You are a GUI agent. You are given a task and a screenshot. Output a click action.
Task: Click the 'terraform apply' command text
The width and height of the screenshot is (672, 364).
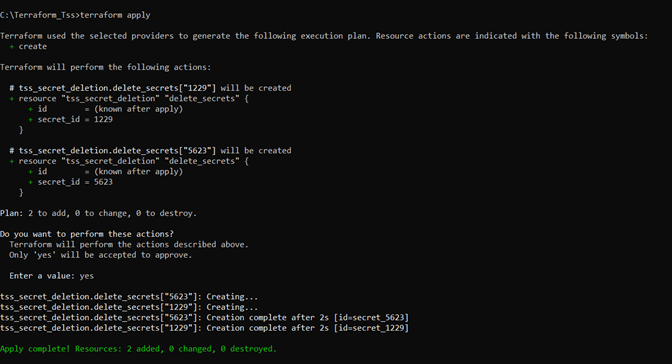[115, 15]
